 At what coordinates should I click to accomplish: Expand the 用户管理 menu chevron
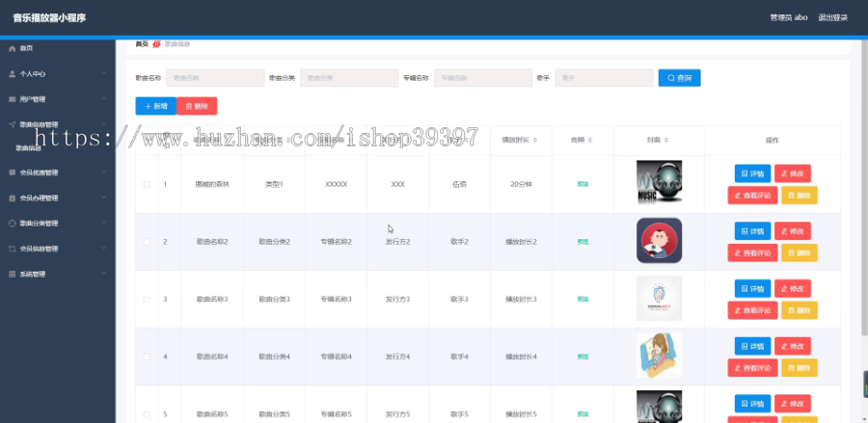pos(103,99)
